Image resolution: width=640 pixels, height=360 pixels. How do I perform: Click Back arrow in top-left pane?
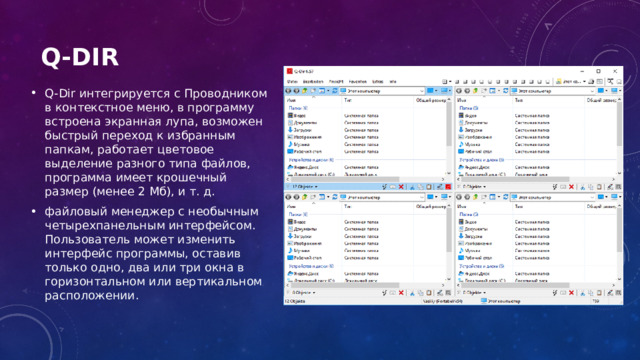(289, 91)
